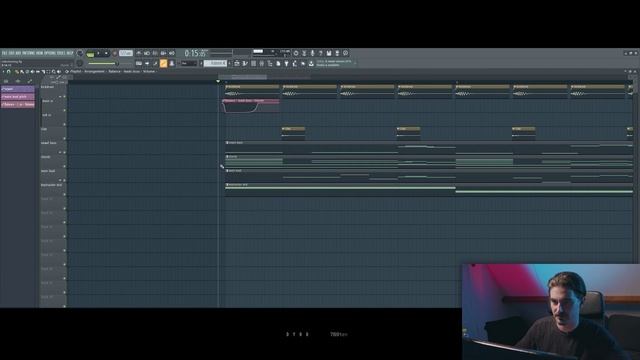Click the render/export icon in top bar
The height and width of the screenshot is (360, 640).
click(337, 53)
